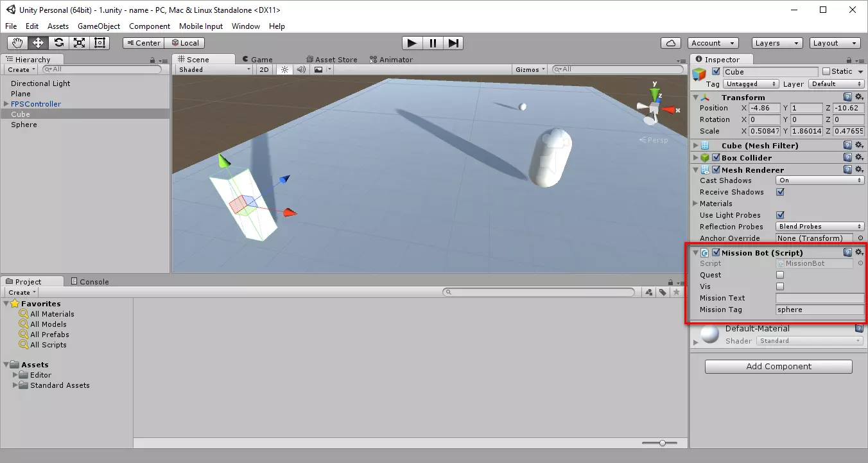
Task: Click the Play button
Action: [x=412, y=43]
